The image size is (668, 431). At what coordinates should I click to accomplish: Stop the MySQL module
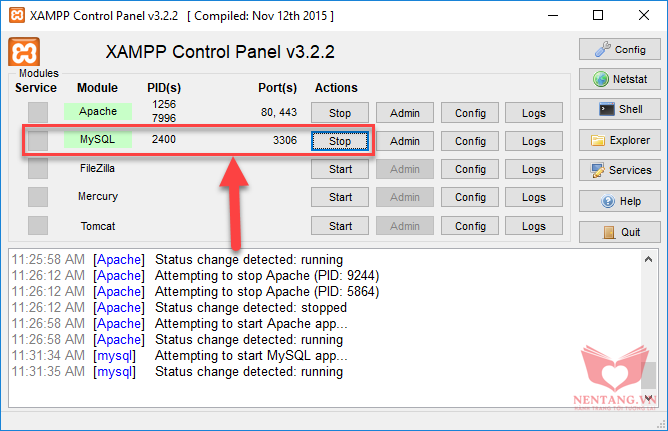pos(340,141)
